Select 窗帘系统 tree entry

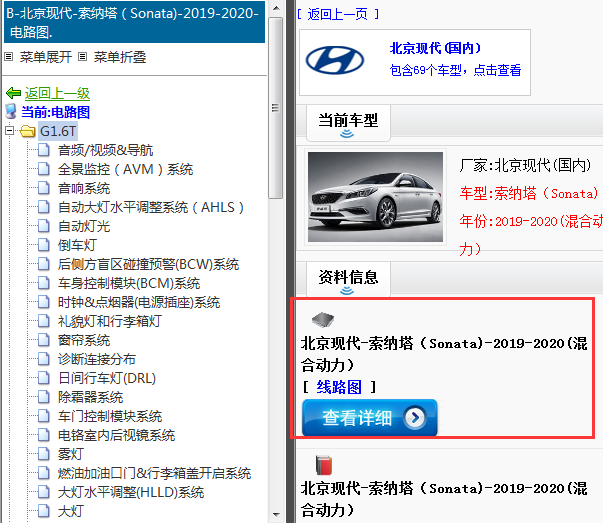(84, 340)
